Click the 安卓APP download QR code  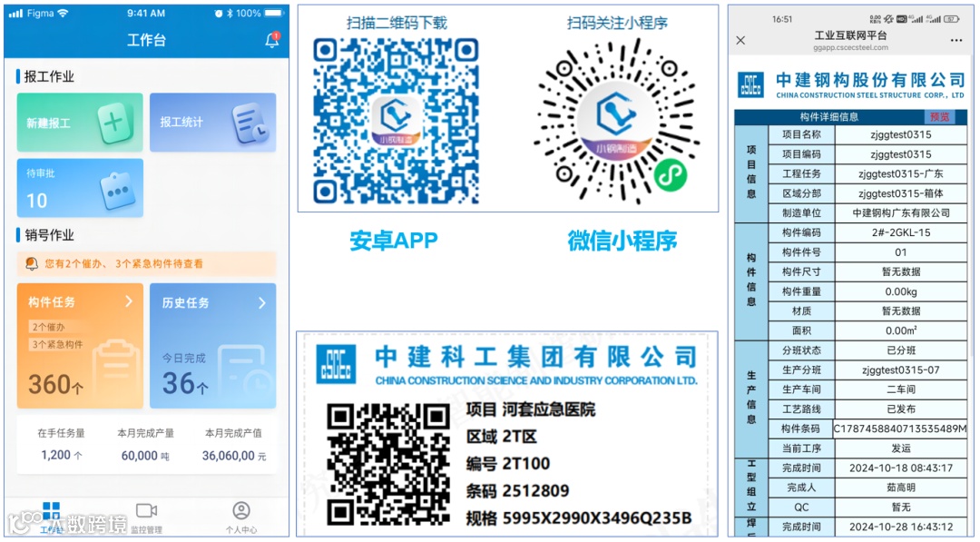point(396,122)
